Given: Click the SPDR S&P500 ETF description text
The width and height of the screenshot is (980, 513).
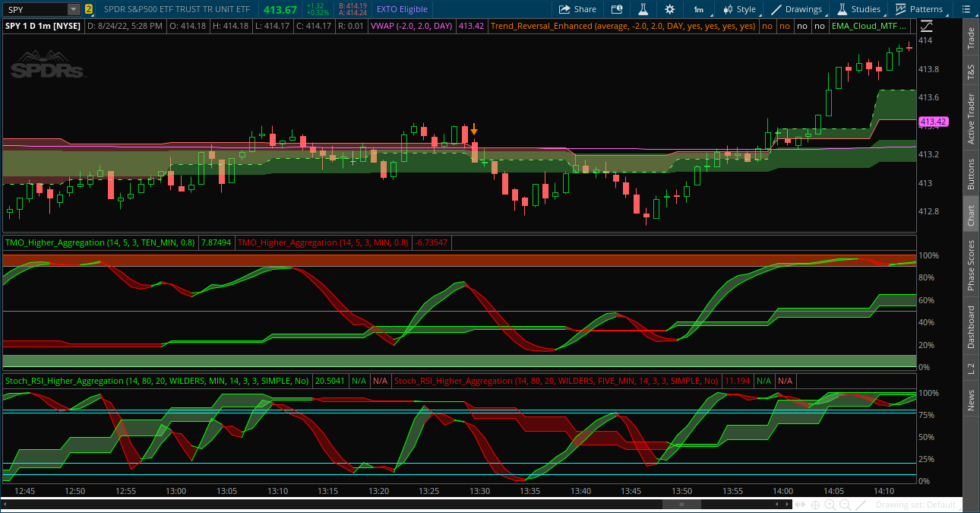Looking at the screenshot, I should [x=177, y=9].
